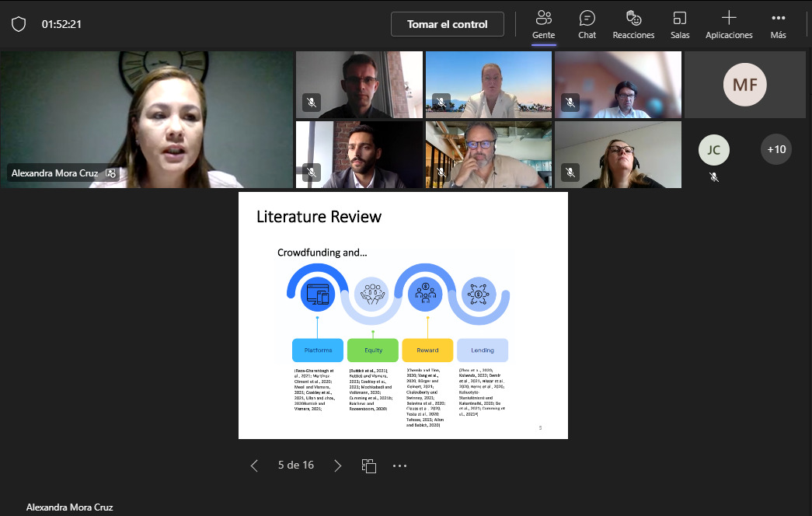812x516 pixels.
Task: Click the muted mic icon on blurred-room man tile
Action: pos(570,102)
